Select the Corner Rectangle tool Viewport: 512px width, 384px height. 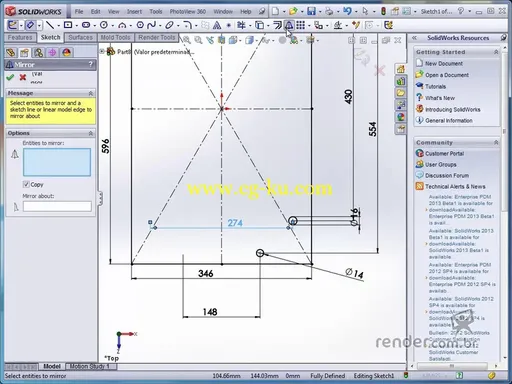coord(68,25)
